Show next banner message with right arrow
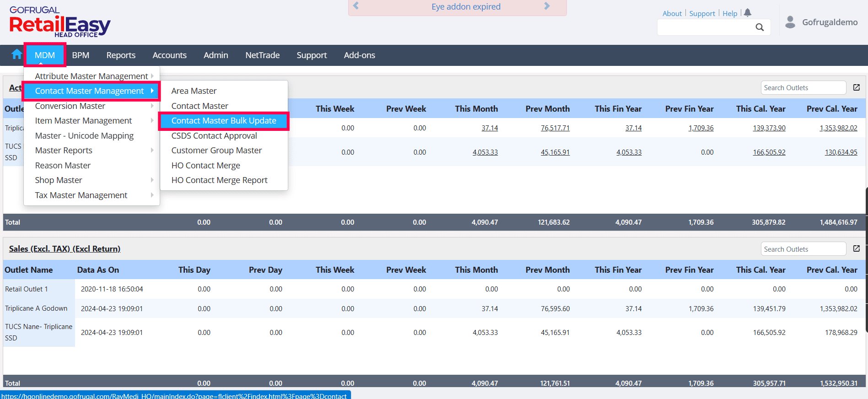Screen dimensions: 868x399 (547, 6)
